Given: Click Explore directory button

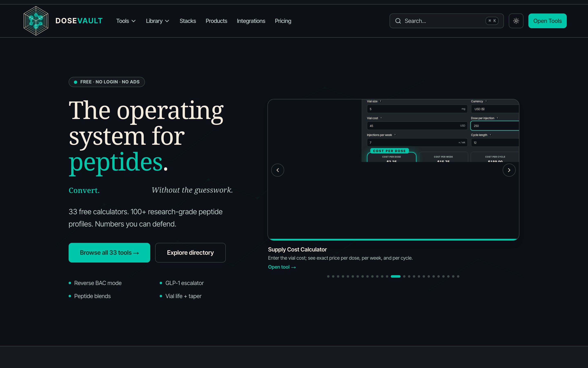Looking at the screenshot, I should [190, 253].
